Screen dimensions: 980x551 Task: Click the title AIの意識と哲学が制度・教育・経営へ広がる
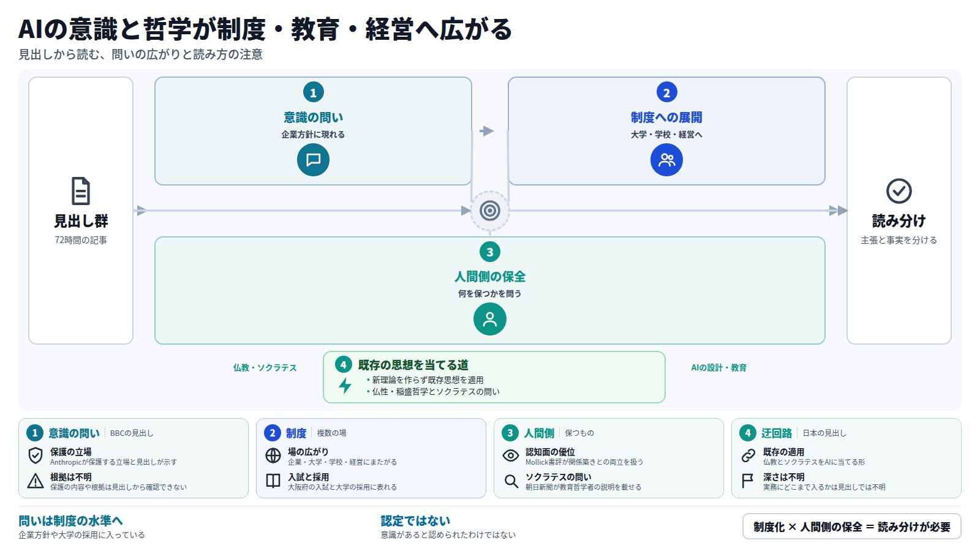(x=265, y=29)
